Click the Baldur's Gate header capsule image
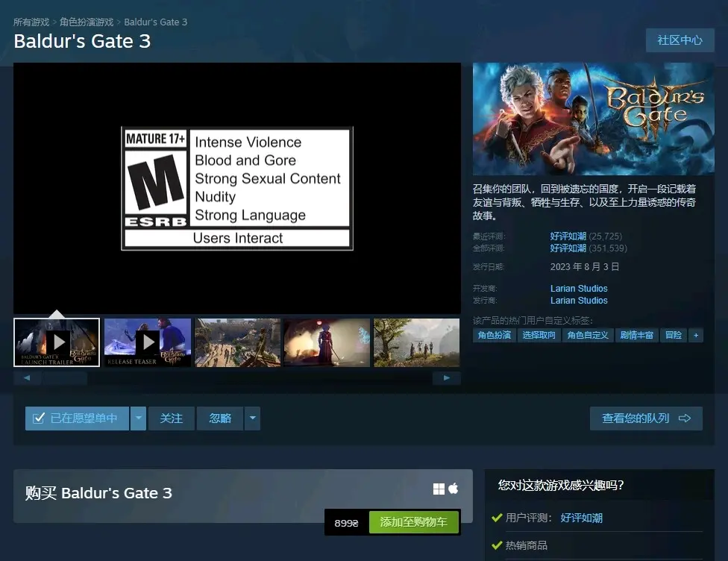This screenshot has height=561, width=728. 593,119
